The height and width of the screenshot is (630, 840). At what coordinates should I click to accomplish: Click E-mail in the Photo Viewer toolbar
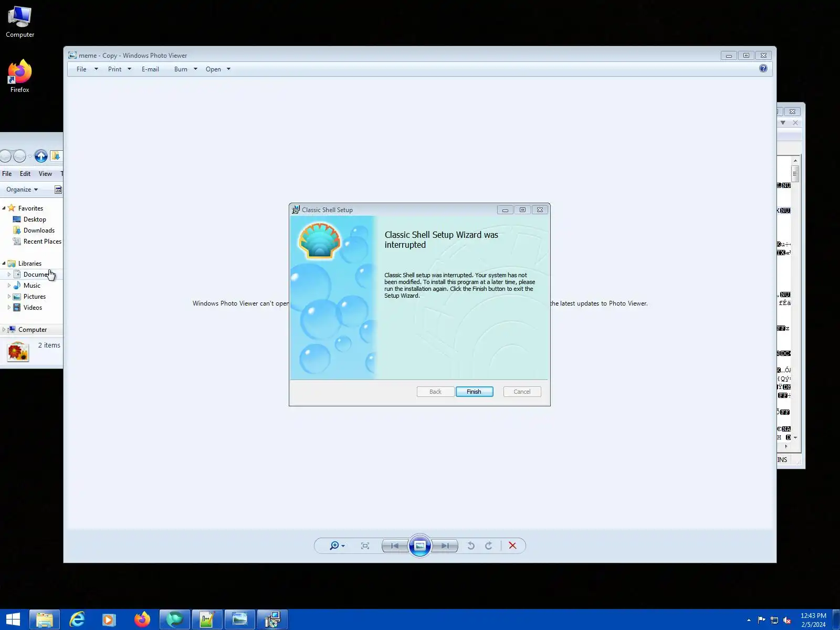coord(150,69)
